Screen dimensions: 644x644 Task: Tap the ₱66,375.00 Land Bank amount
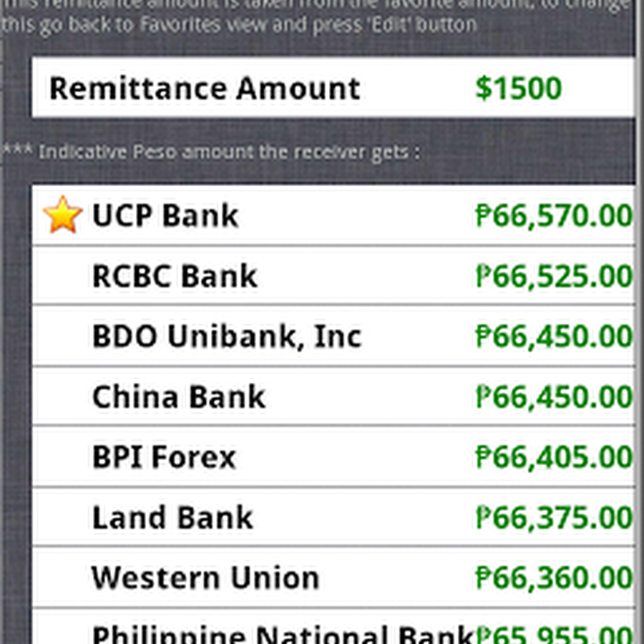[x=554, y=517]
